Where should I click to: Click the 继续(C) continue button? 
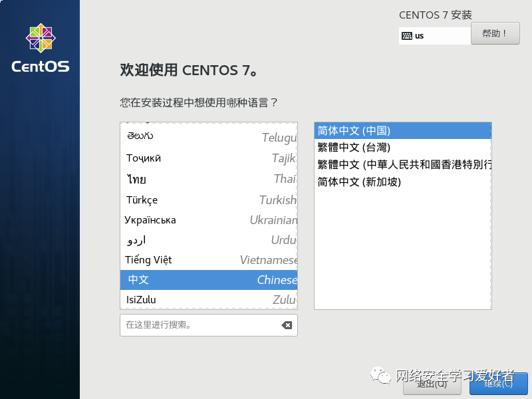coord(498,384)
